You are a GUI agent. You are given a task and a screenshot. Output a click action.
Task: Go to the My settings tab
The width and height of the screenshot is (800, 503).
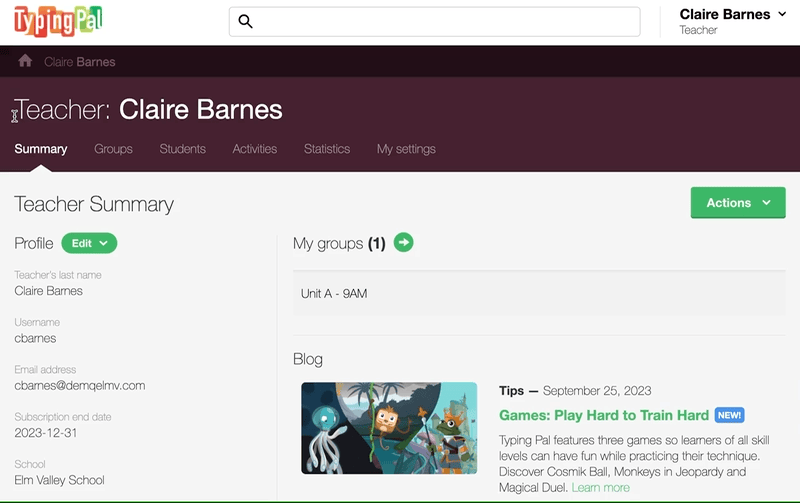click(406, 149)
